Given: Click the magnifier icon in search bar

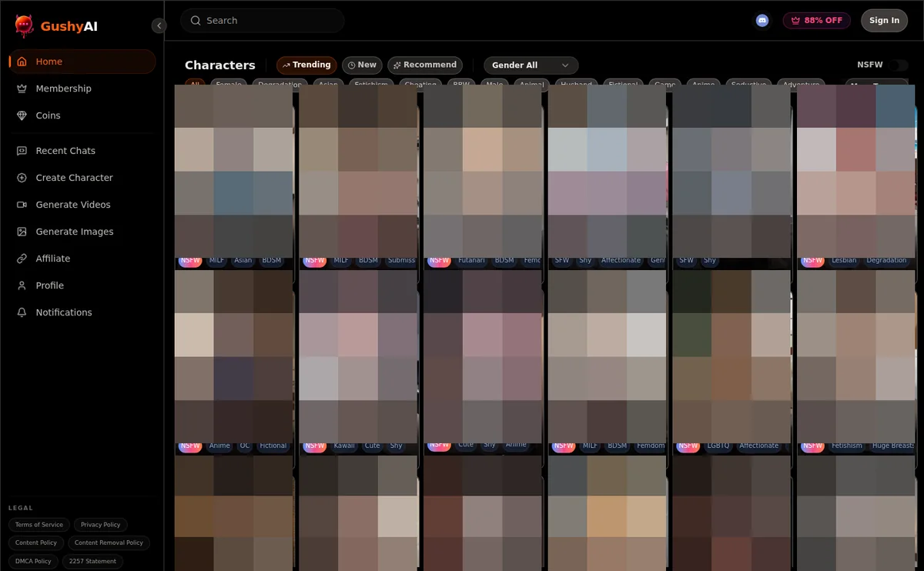Looking at the screenshot, I should [x=196, y=21].
